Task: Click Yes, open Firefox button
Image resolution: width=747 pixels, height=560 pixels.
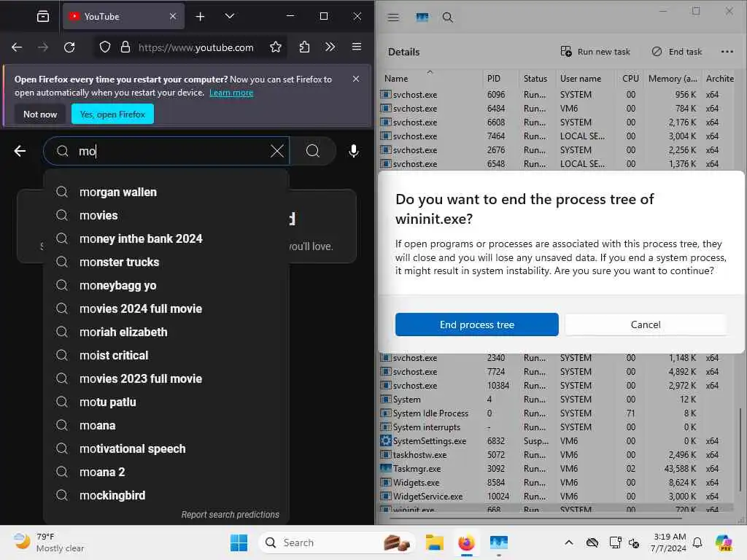Action: [x=112, y=114]
